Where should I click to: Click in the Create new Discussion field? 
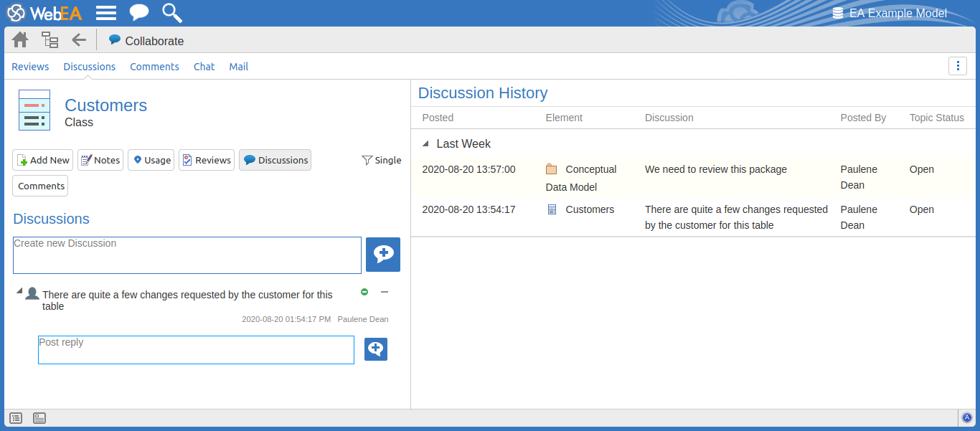(187, 255)
